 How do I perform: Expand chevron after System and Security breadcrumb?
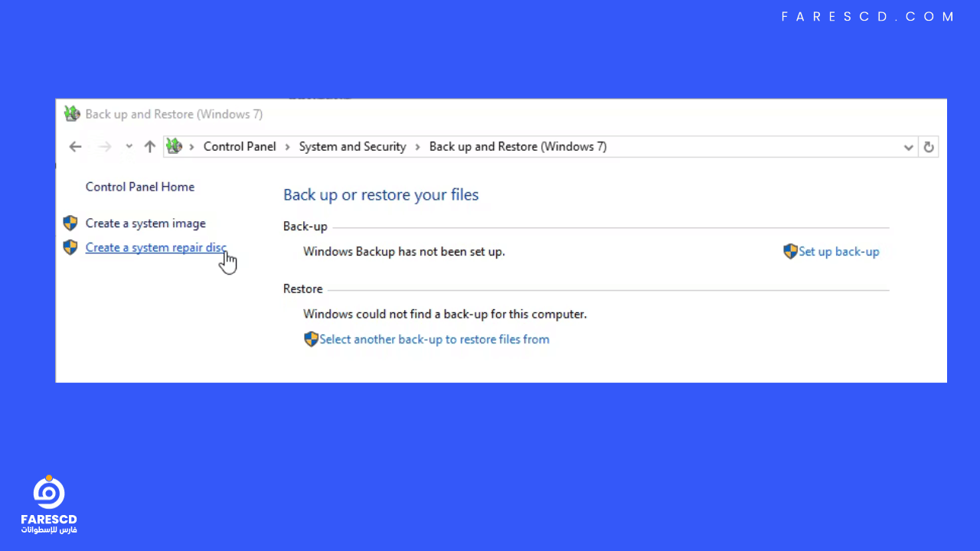point(418,147)
